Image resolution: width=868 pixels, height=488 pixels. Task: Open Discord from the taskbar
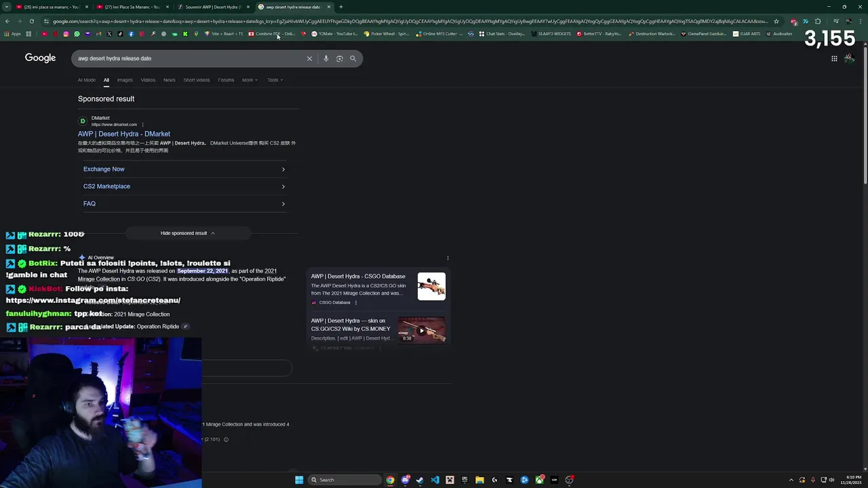pyautogui.click(x=405, y=480)
